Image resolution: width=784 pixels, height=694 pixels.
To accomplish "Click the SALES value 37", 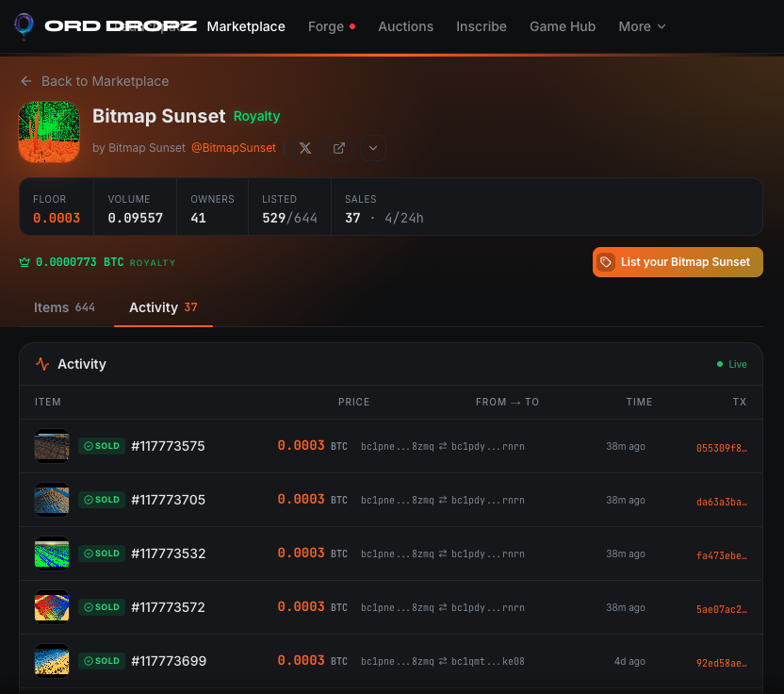I will 352,218.
